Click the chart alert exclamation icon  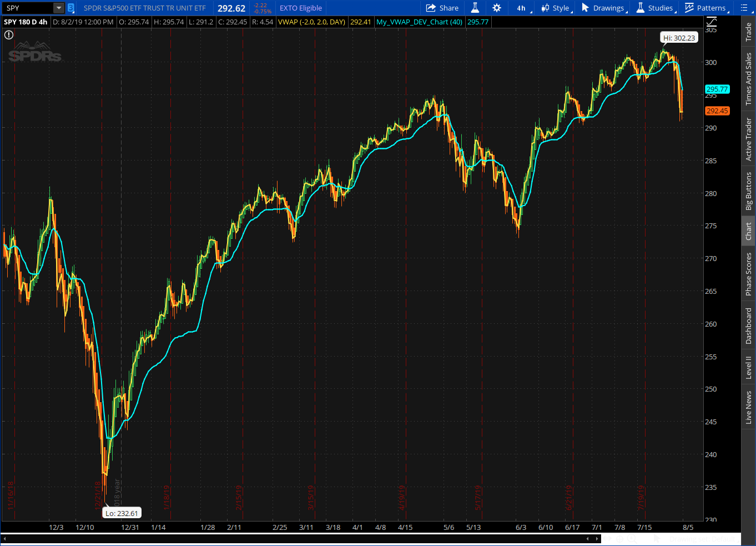tap(9, 35)
